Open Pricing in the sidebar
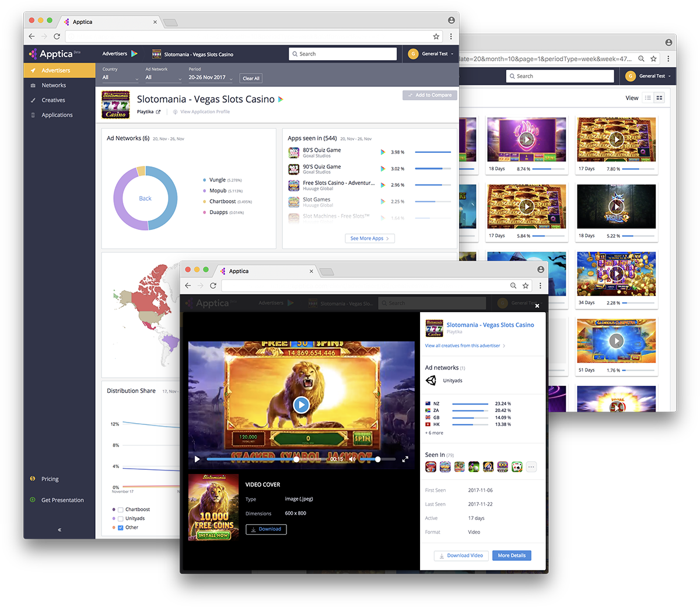Viewport: 700px width, 607px height. click(50, 479)
